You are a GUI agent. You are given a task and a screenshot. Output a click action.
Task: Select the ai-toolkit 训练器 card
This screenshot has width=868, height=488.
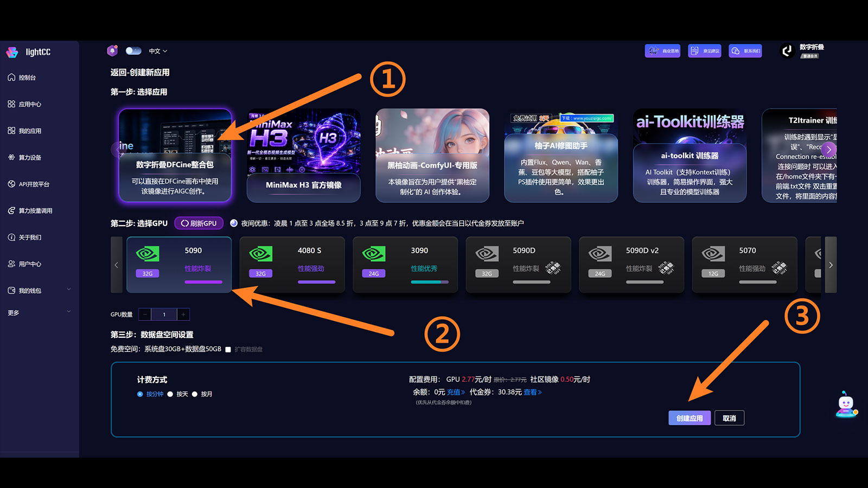point(690,156)
